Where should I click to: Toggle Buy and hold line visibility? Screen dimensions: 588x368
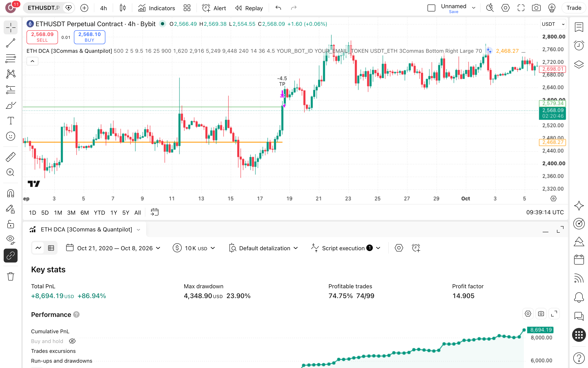(72, 341)
